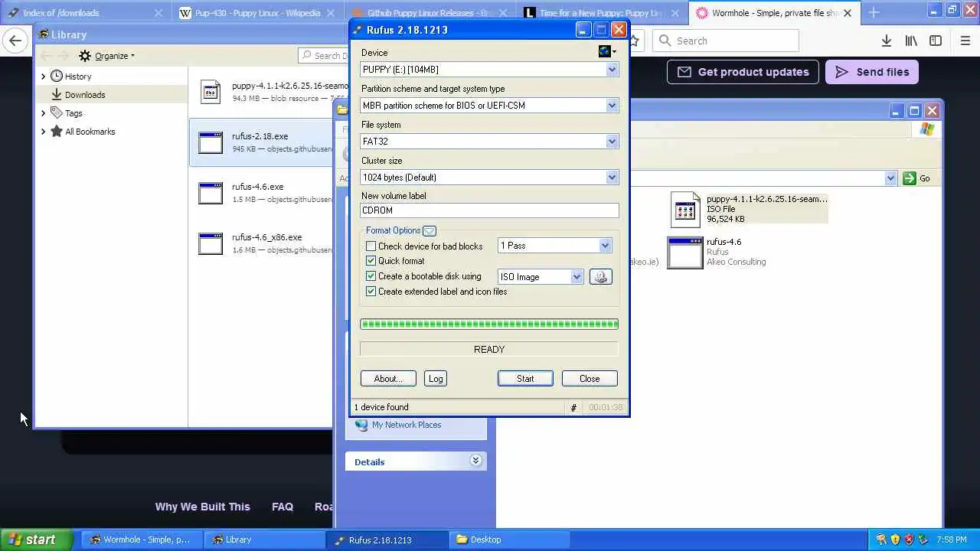Screen dimensions: 980x551
Task: Open Firefox downloads arrow in toolbar
Action: point(886,41)
